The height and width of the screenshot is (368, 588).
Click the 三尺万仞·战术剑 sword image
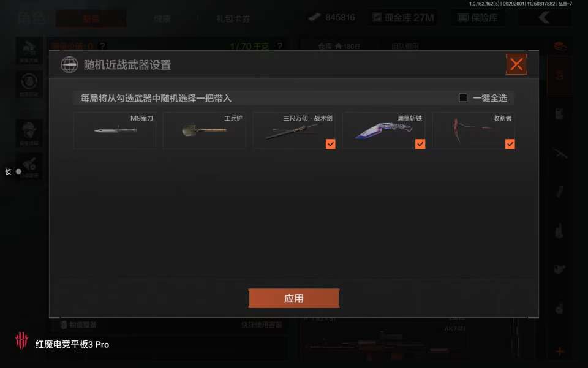(x=290, y=132)
